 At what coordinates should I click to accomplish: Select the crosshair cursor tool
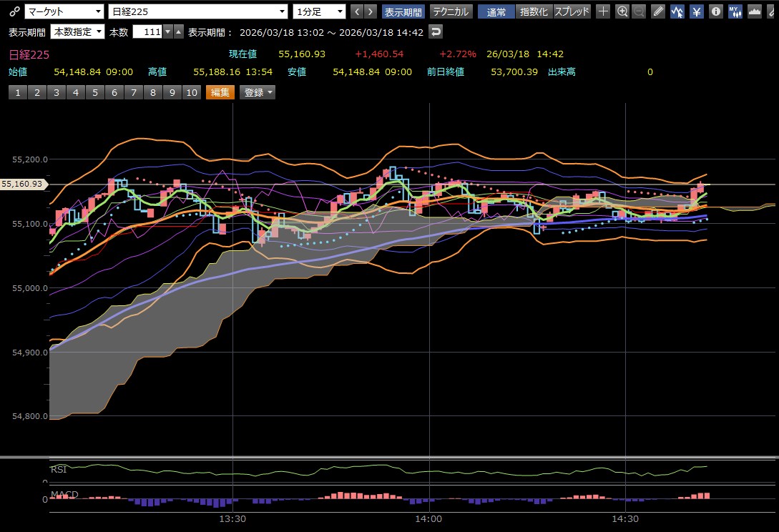click(x=604, y=11)
